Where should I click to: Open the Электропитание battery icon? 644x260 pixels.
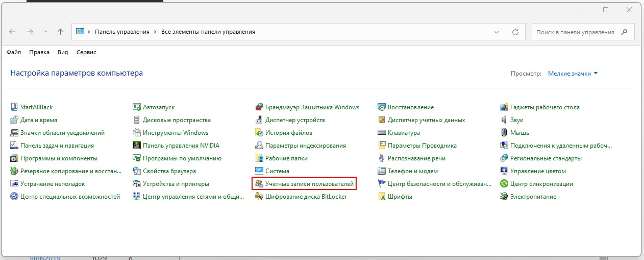click(504, 197)
